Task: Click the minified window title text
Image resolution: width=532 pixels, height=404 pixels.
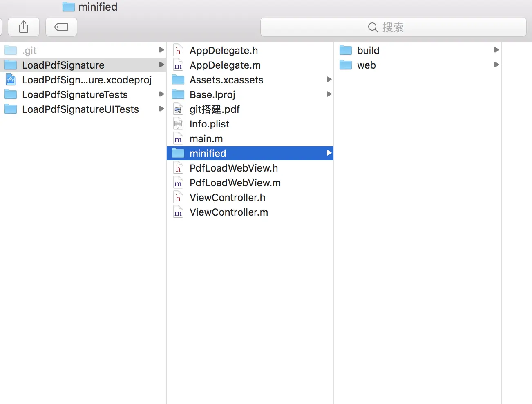Action: click(98, 7)
